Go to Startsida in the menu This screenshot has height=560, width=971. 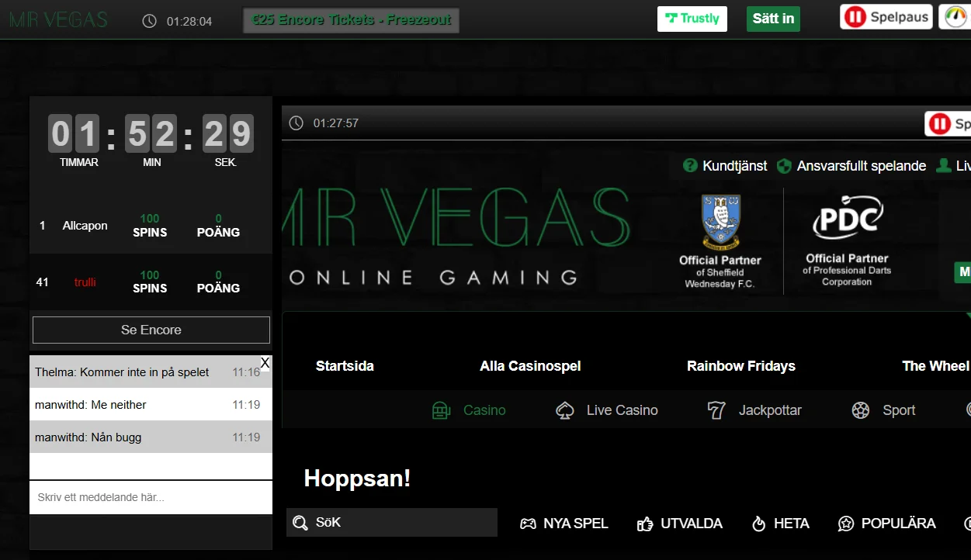pyautogui.click(x=345, y=366)
